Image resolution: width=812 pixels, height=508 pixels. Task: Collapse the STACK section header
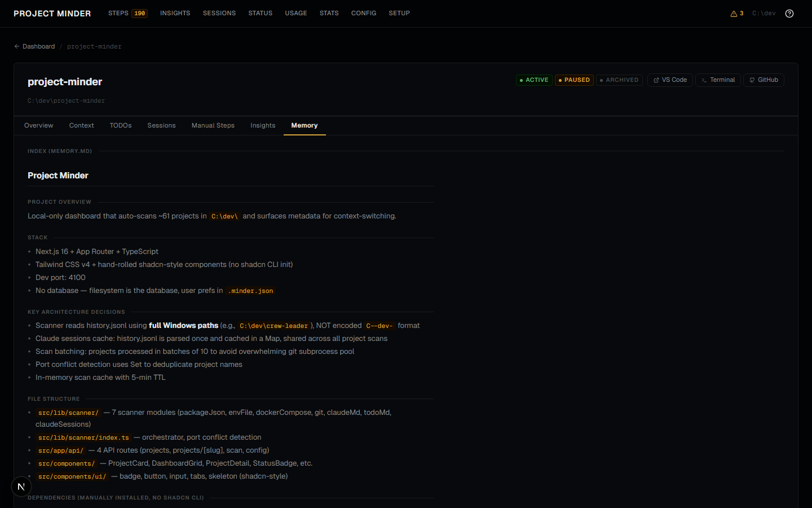37,237
